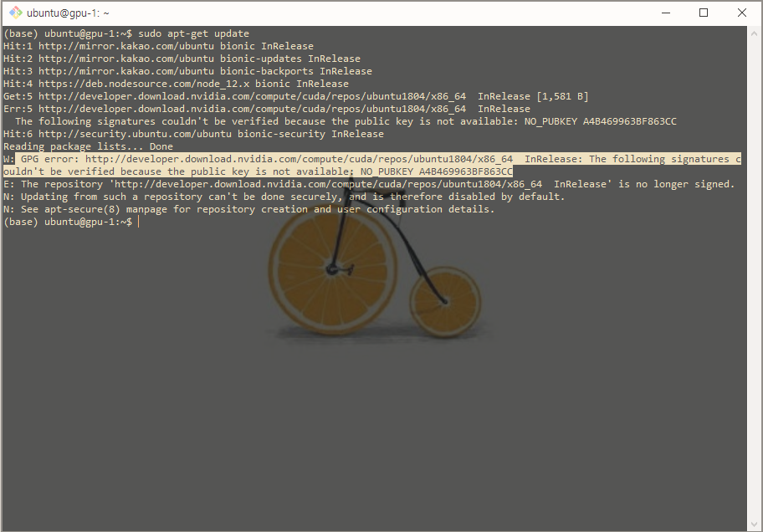This screenshot has width=763, height=532.
Task: Click the highlighted NO_PUBKEY continuation line
Action: click(x=258, y=171)
